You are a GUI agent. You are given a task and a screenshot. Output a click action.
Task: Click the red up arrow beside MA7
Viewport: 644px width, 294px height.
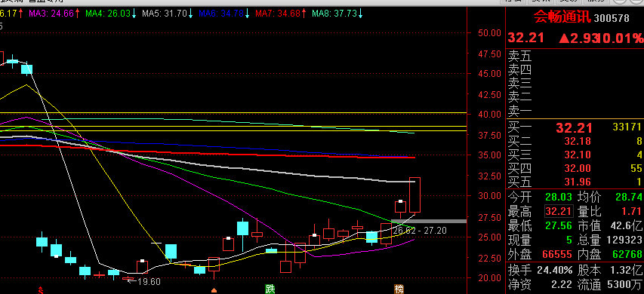[304, 14]
